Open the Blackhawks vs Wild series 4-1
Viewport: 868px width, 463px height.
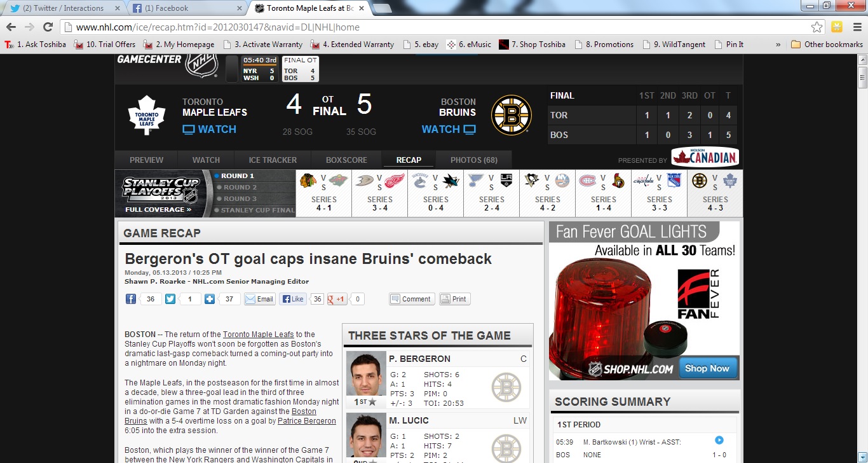pyautogui.click(x=324, y=193)
